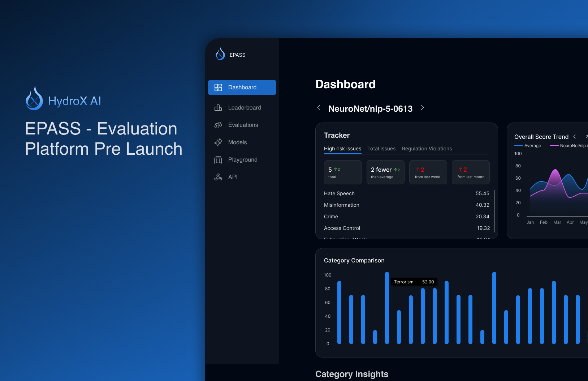Viewport: 588px width, 381px height.
Task: Open the next model with the right chevron
Action: click(423, 107)
